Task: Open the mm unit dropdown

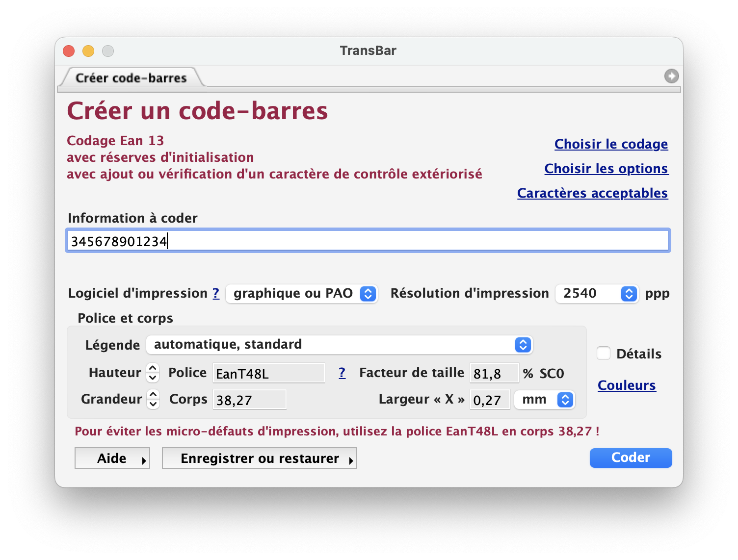Action: pos(544,400)
